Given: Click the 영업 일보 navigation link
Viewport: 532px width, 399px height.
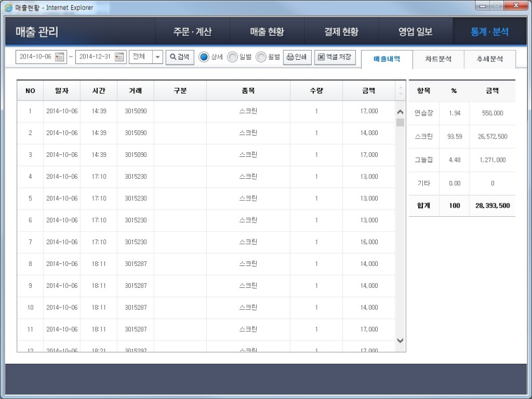Looking at the screenshot, I should [x=415, y=31].
